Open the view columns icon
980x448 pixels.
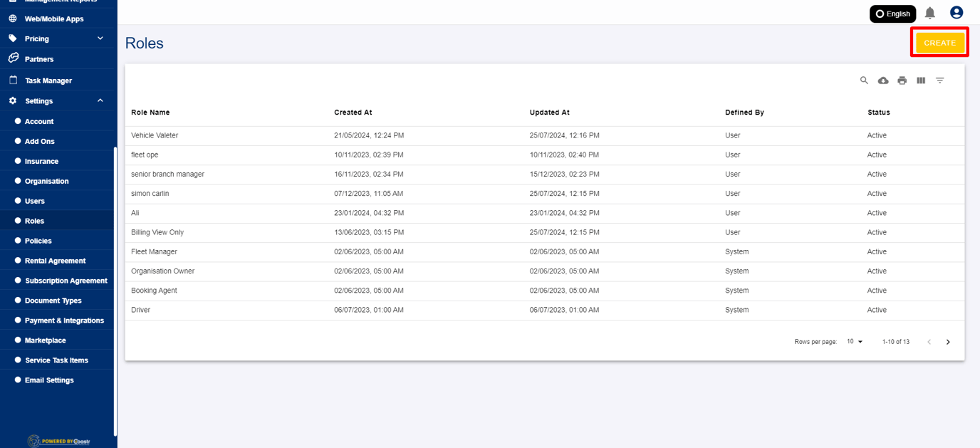[x=921, y=80]
